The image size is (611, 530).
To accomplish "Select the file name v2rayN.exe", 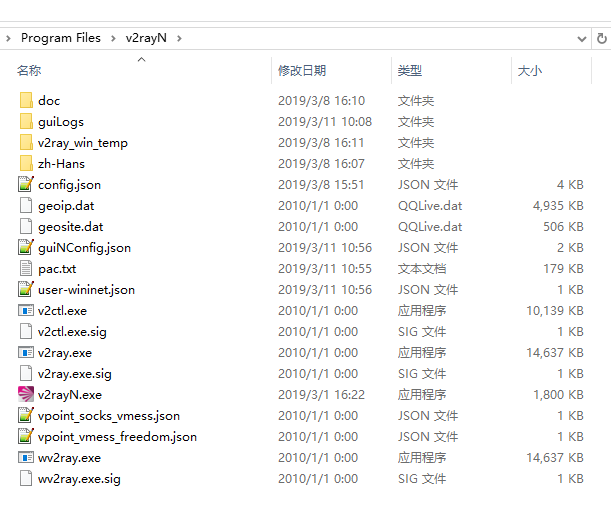I will [70, 395].
